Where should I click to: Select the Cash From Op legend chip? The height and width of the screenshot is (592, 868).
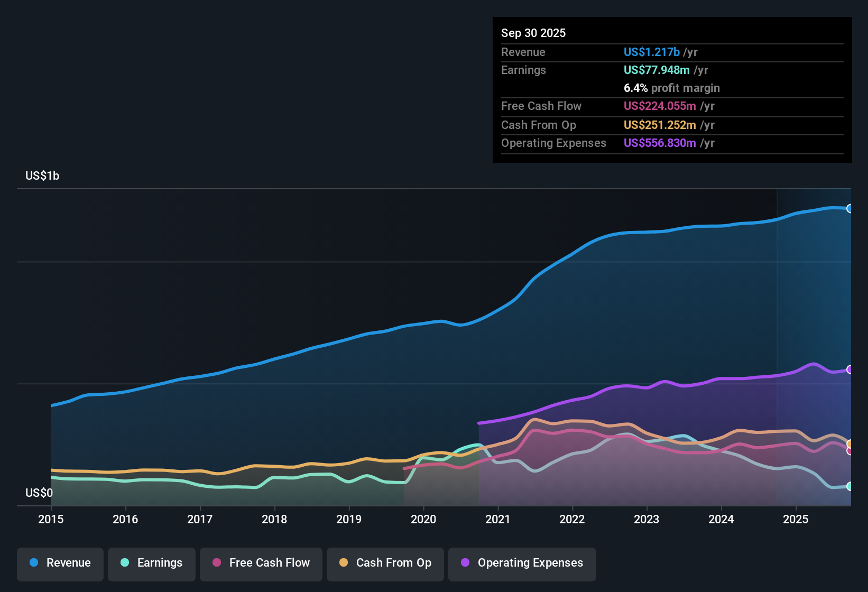(x=385, y=563)
